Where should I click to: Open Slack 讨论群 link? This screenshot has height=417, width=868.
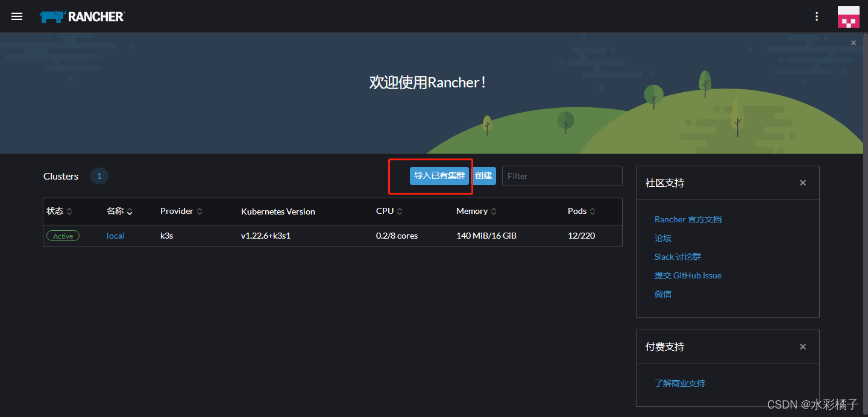[678, 257]
